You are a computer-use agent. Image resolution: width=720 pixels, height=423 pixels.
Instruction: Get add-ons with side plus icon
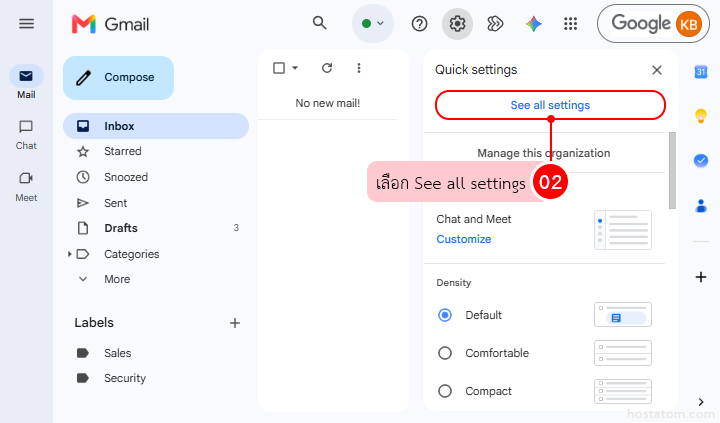point(701,277)
